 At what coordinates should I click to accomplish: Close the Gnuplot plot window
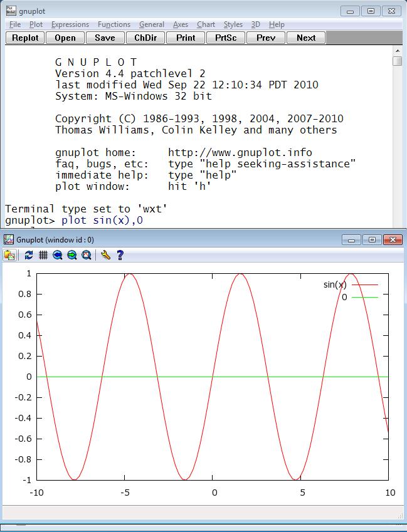393,239
